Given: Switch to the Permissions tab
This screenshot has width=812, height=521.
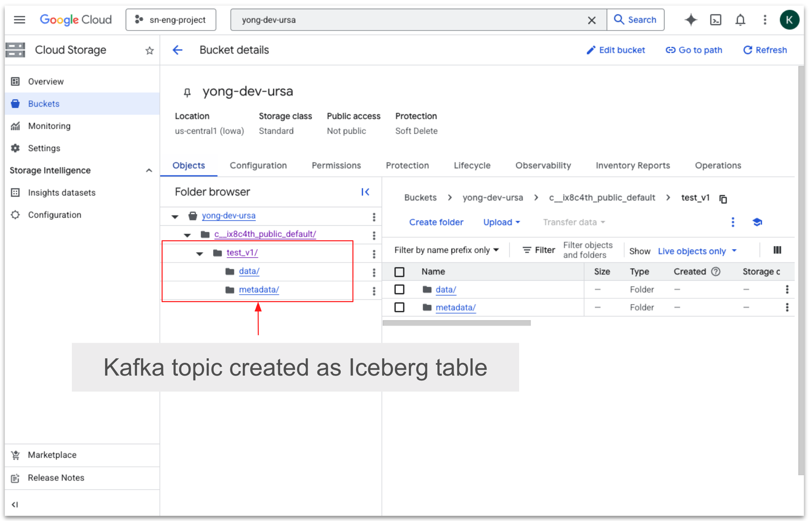Looking at the screenshot, I should pos(336,165).
